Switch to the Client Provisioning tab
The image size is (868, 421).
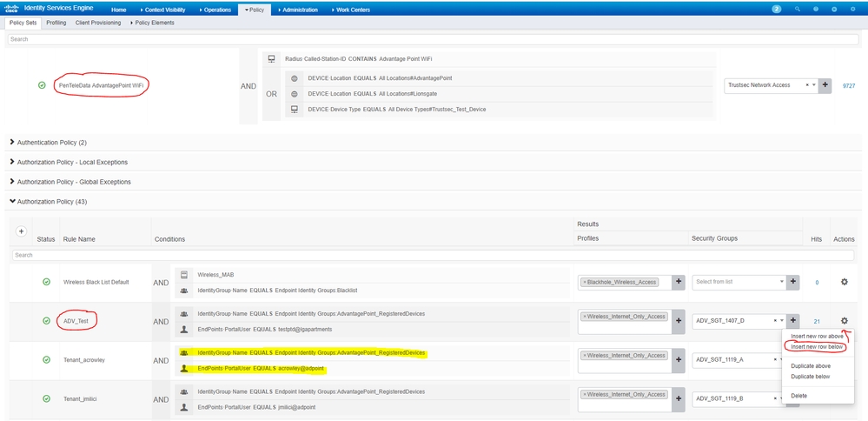[98, 23]
